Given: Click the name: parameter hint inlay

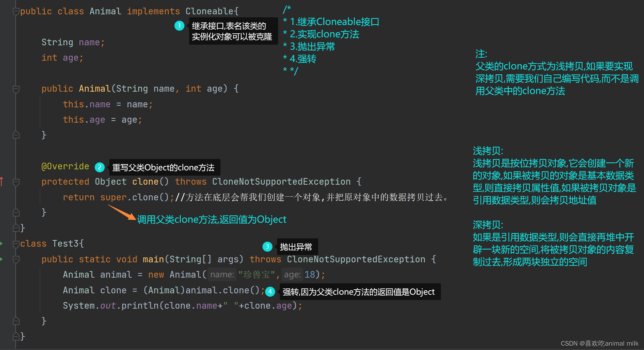Looking at the screenshot, I should click(222, 274).
